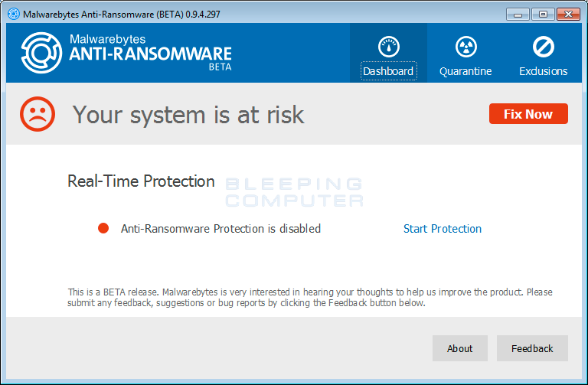
Task: Click the Start Protection link
Action: [x=443, y=228]
